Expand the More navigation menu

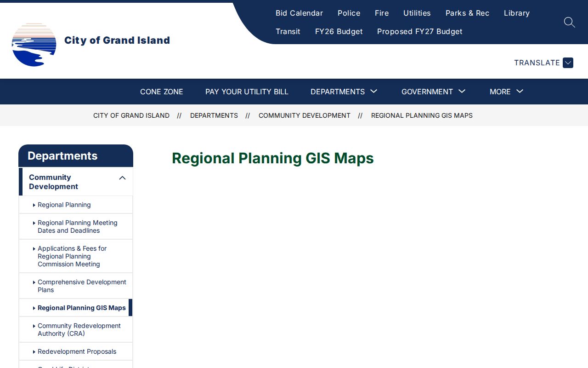click(x=506, y=92)
